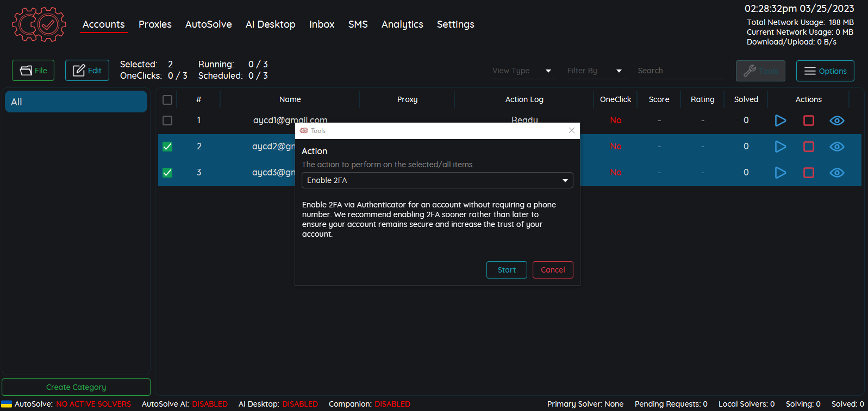868x411 pixels.
Task: Expand the Enable 2FA action dropdown
Action: 437,180
